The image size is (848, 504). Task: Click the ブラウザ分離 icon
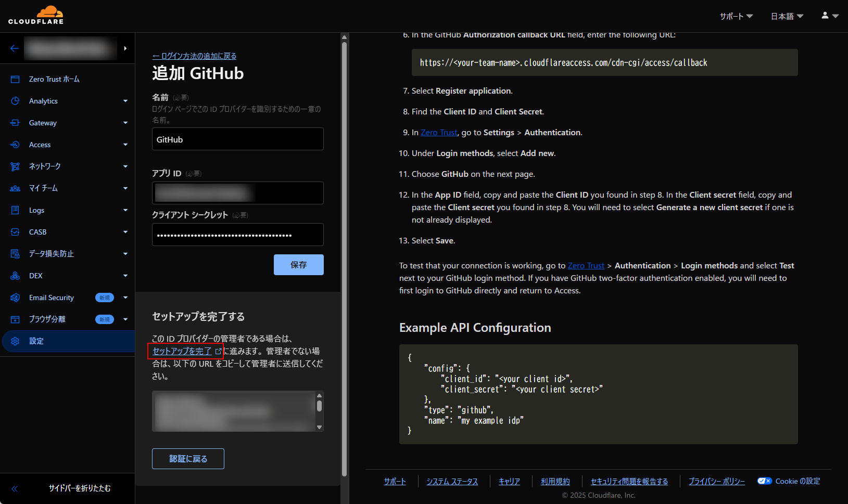15,319
